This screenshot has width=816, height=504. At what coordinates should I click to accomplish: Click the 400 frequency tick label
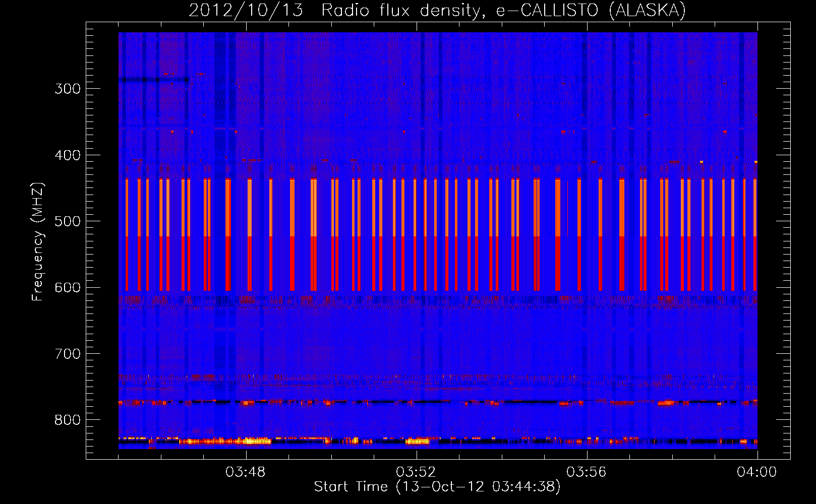coord(68,155)
